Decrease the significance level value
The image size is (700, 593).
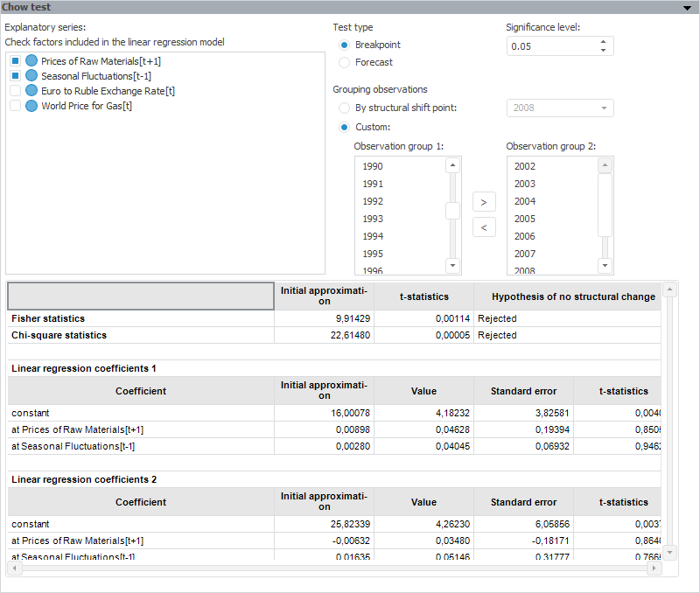[603, 51]
